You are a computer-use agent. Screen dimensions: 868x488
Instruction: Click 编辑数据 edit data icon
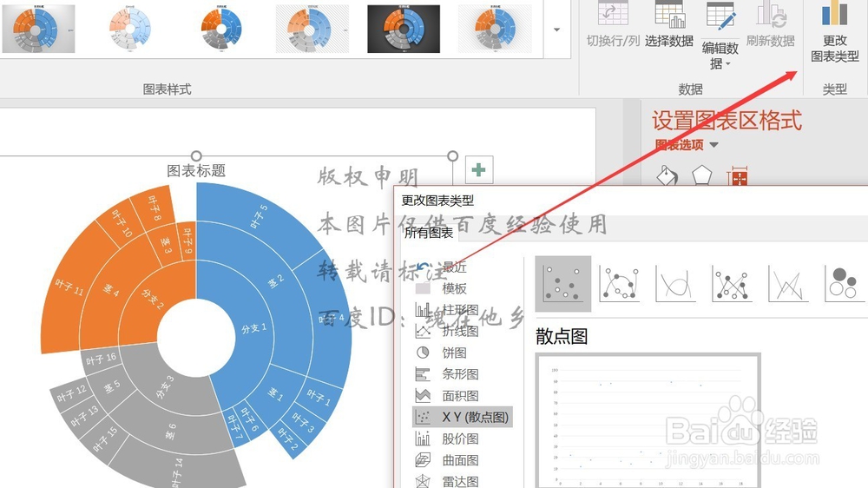720,15
